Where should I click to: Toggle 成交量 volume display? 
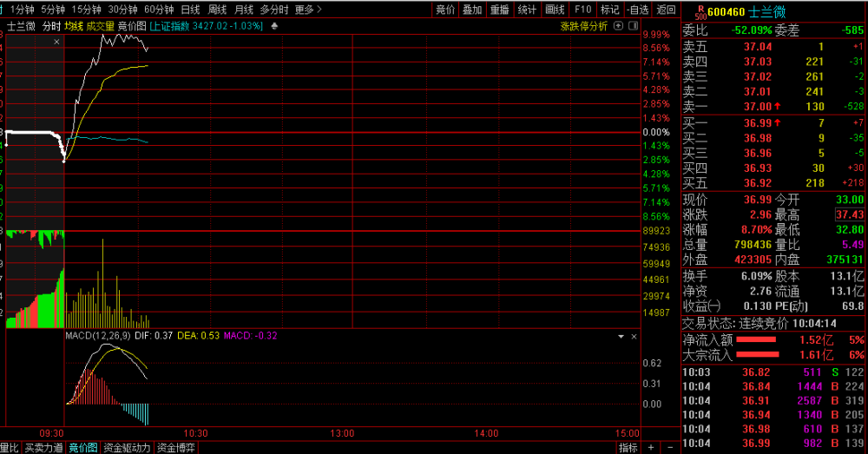coord(100,26)
